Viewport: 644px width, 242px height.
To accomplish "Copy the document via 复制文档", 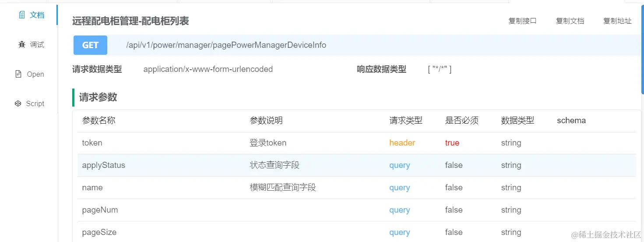I will point(570,21).
